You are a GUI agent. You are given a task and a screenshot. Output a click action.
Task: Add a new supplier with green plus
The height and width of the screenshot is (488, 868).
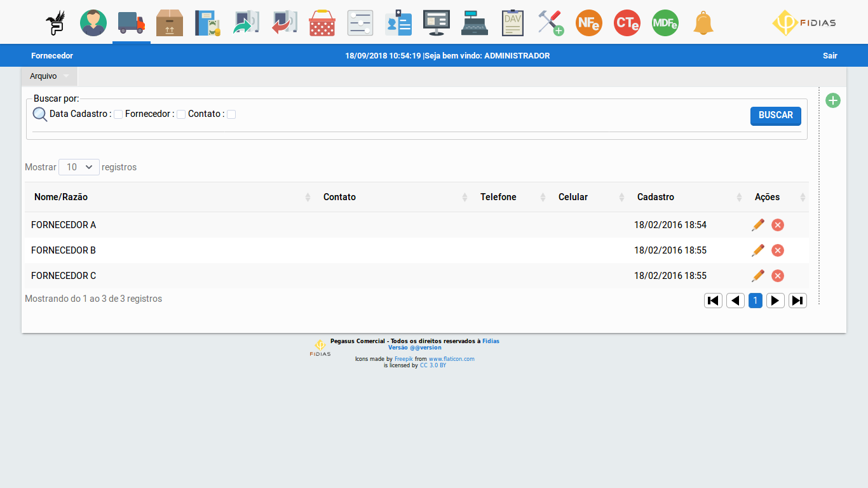click(832, 100)
